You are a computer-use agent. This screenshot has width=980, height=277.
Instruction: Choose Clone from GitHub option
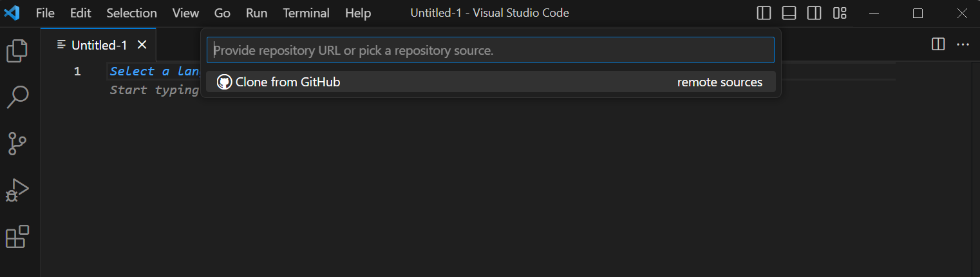pos(288,82)
